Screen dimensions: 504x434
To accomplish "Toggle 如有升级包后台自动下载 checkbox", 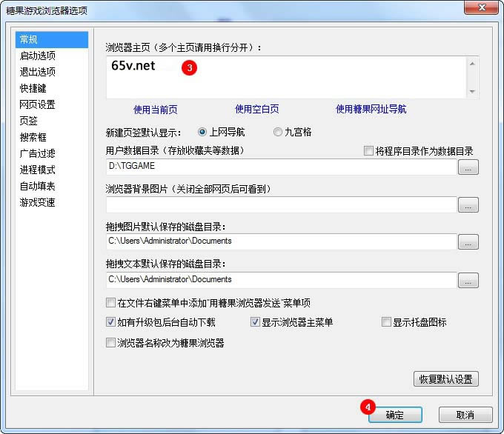I will 110,322.
